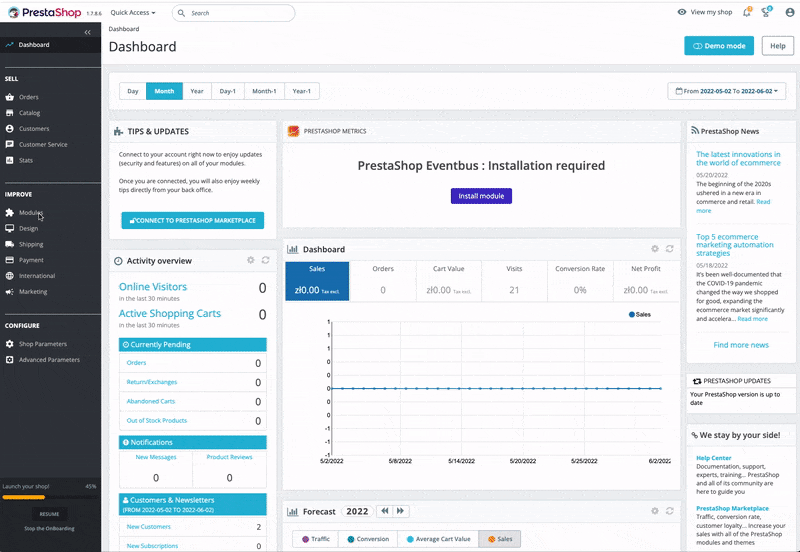Viewport: 800px width, 552px height.
Task: Open the notifications bell icon
Action: 746,12
